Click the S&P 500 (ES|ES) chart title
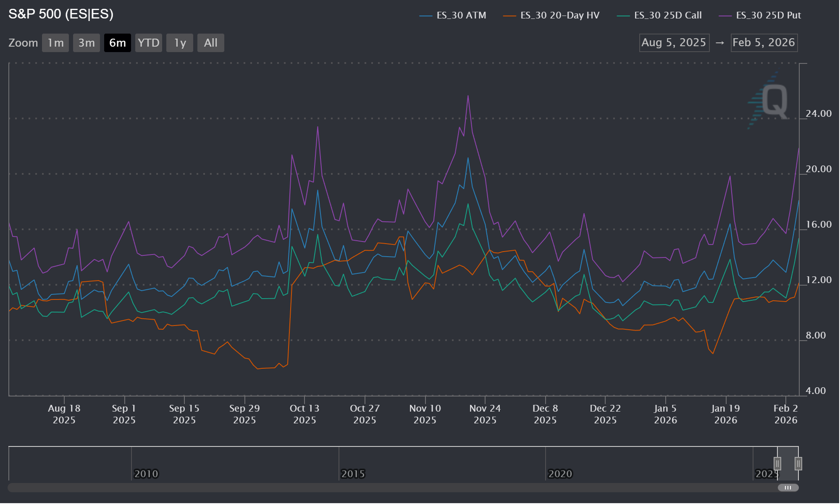840x504 pixels. tap(61, 14)
